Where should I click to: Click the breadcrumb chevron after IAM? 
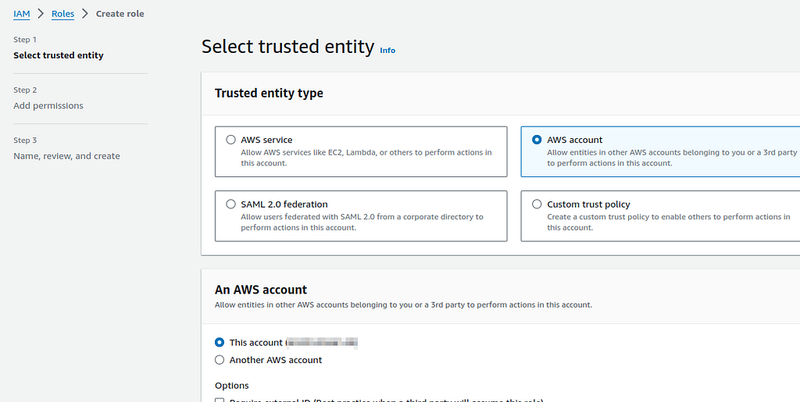coord(41,14)
